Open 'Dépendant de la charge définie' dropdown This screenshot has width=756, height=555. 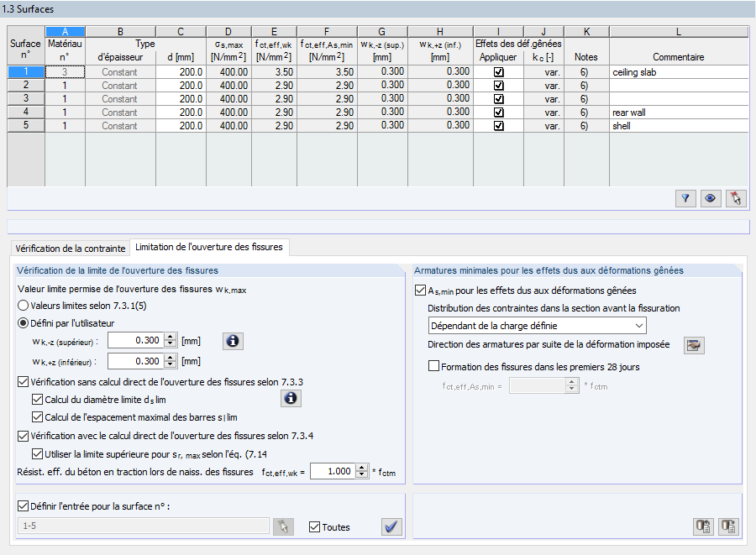537,326
